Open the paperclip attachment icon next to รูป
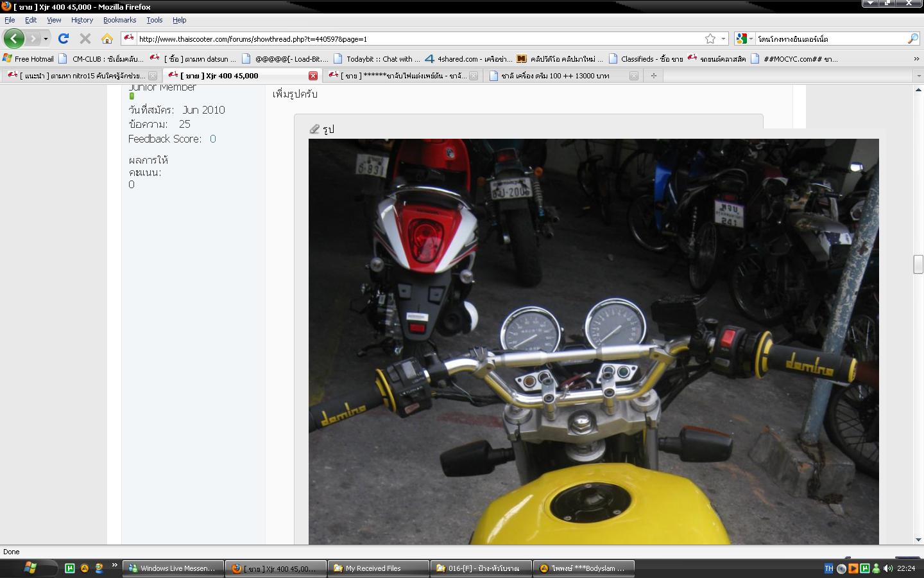This screenshot has height=578, width=924. tap(315, 128)
